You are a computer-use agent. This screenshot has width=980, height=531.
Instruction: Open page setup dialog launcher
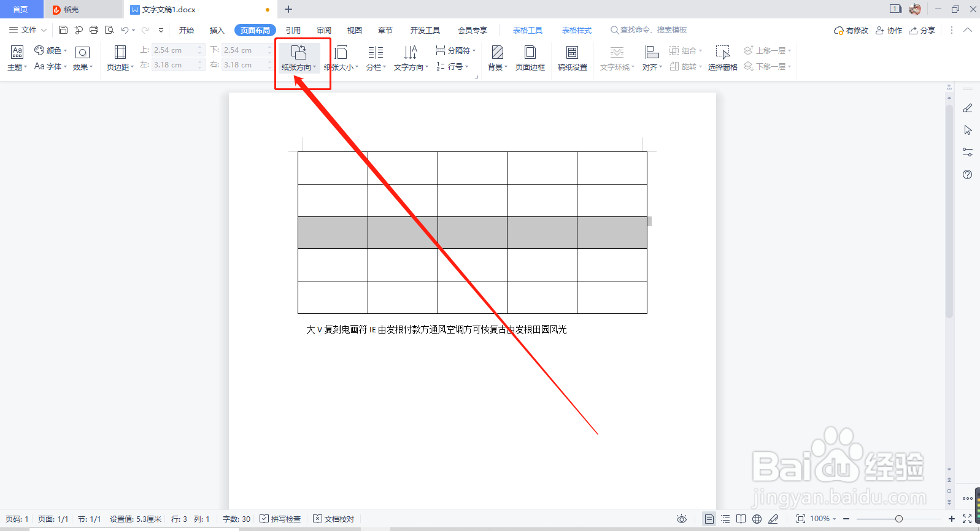[x=476, y=77]
